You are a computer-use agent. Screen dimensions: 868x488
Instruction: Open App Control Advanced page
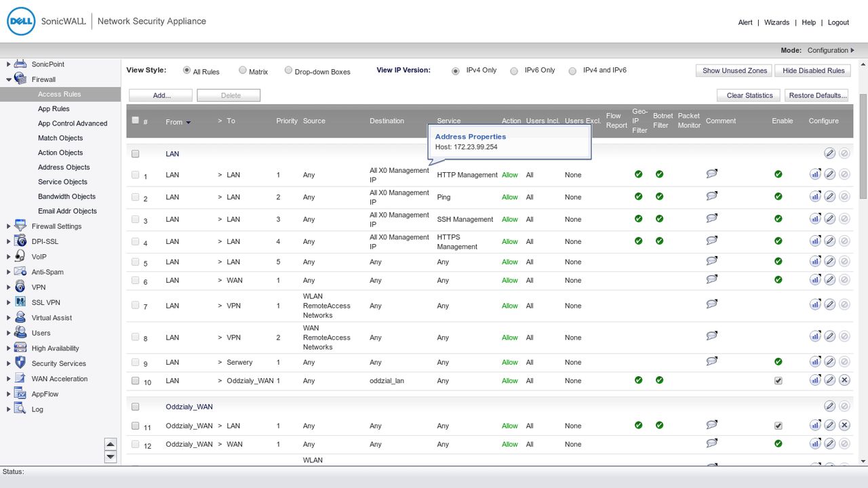coord(73,123)
